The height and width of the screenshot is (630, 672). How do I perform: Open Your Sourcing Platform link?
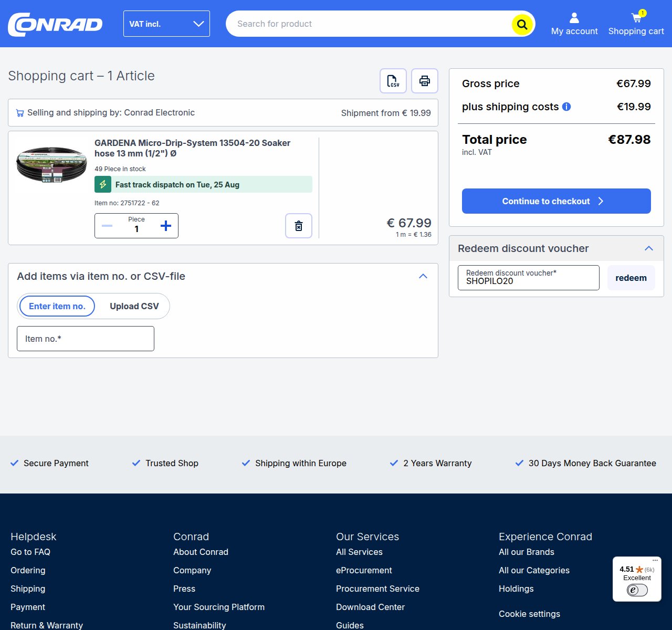coord(219,607)
